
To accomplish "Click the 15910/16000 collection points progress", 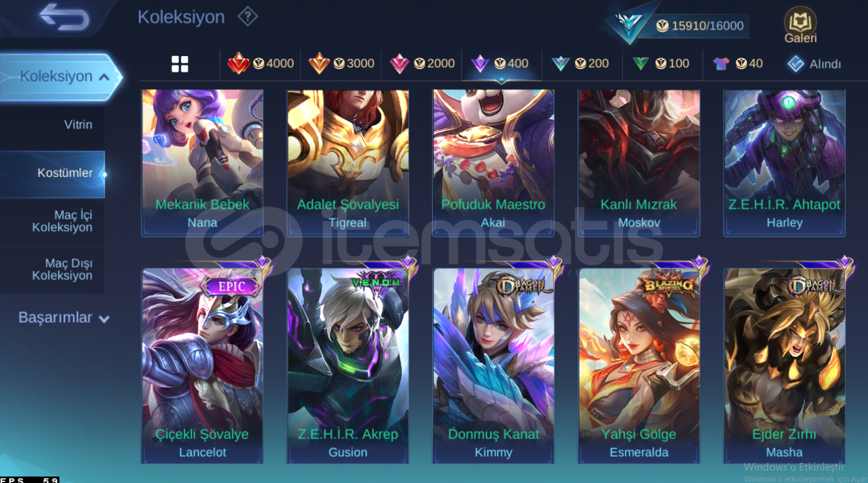I will coord(700,26).
